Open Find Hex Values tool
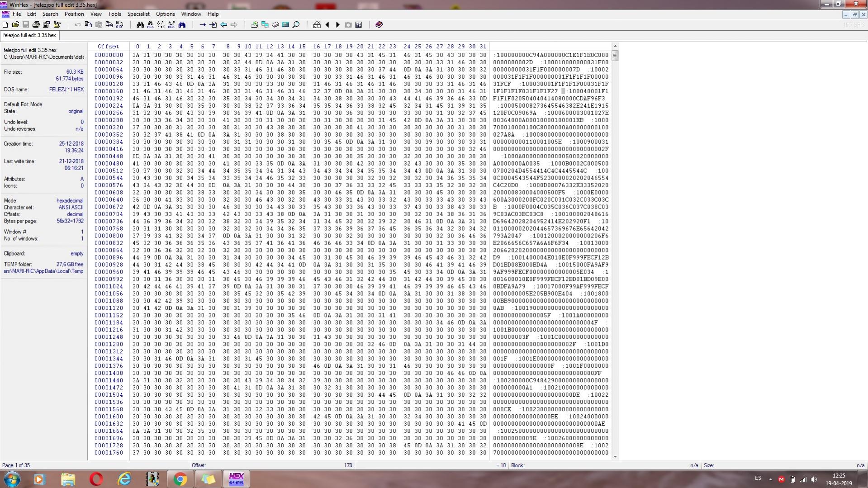The height and width of the screenshot is (488, 868). click(x=151, y=25)
